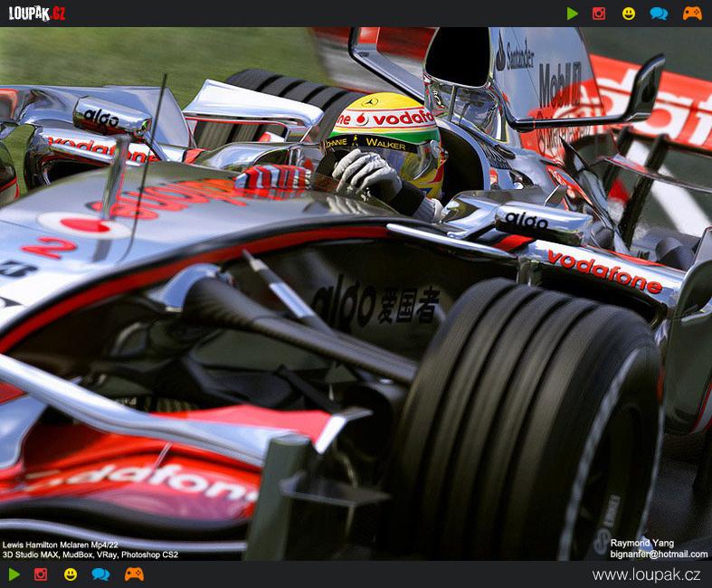Viewport: 712px width, 588px height.
Task: Click the Raymond Yang author credit
Action: tap(641, 544)
